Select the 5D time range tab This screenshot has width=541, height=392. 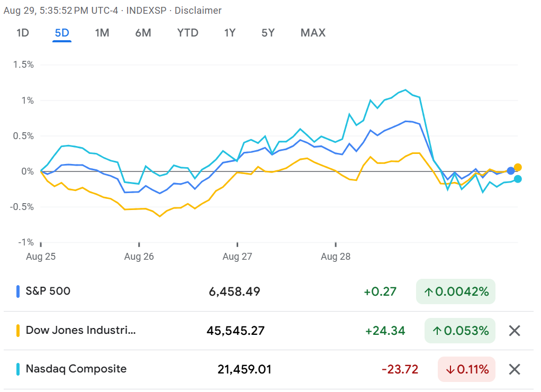point(62,33)
